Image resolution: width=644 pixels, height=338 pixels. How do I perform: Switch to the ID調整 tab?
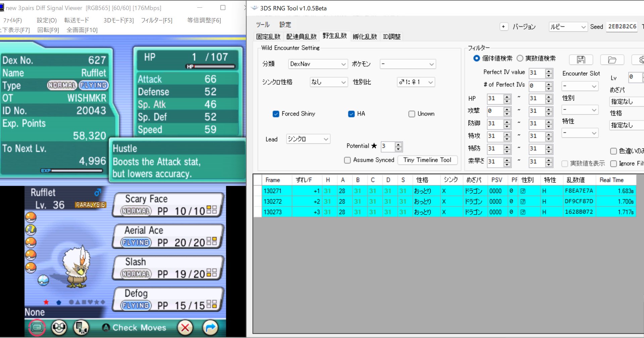click(392, 37)
